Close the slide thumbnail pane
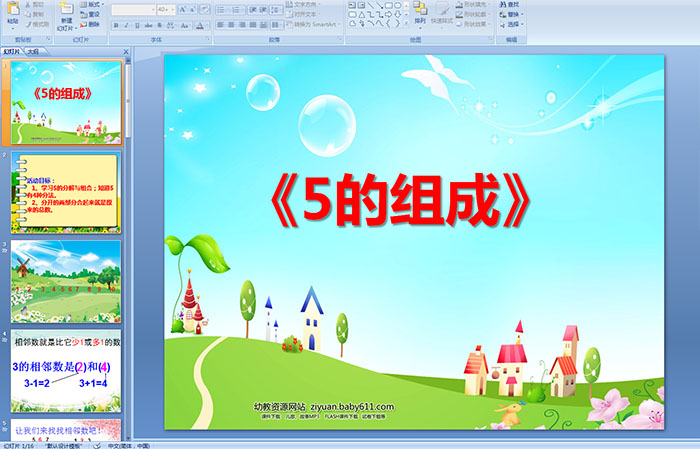The width and height of the screenshot is (700, 449). coord(126,52)
